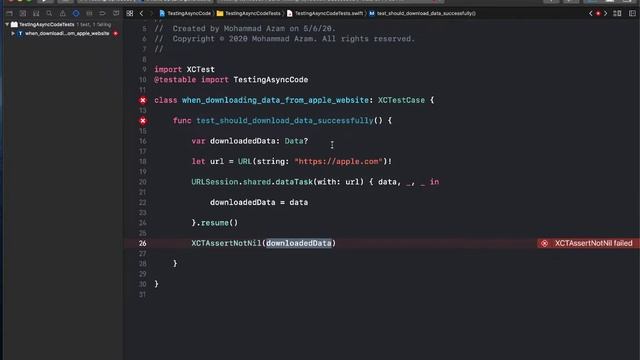Click line number 18 in the gutter
Viewport: 640px width, 360px height.
click(x=142, y=161)
